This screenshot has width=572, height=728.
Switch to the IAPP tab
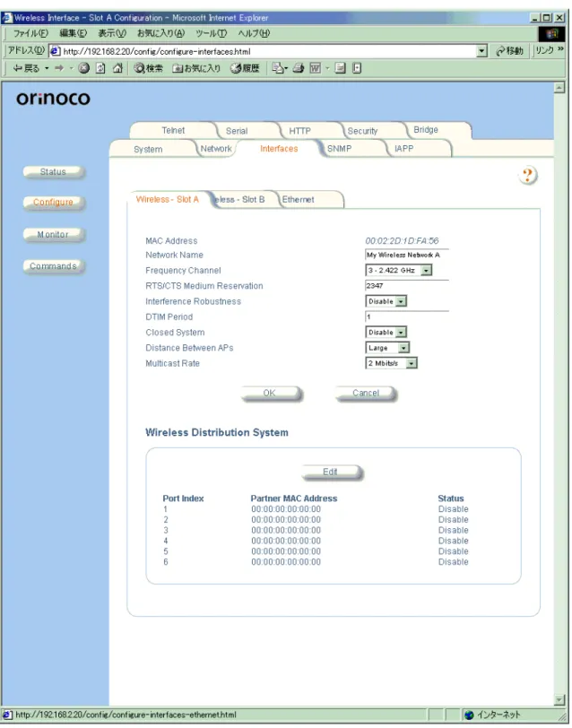(x=404, y=149)
